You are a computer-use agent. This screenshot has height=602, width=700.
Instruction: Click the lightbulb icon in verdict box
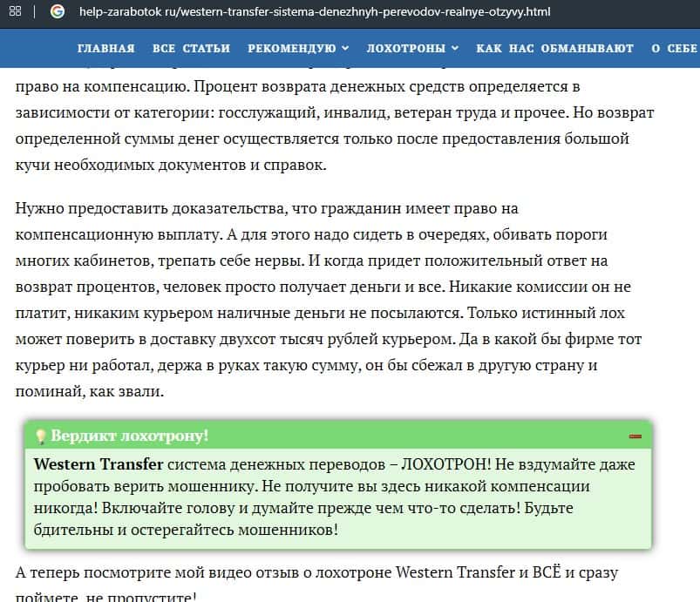click(40, 436)
